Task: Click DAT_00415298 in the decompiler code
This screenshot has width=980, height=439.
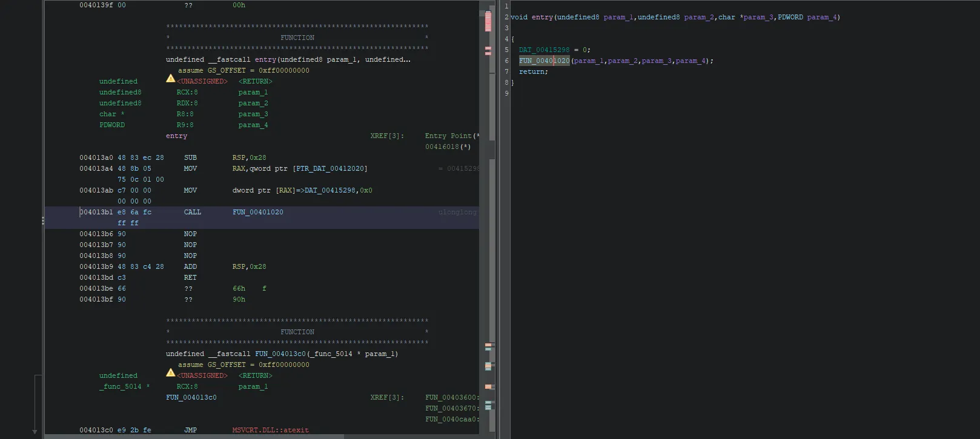Action: click(544, 50)
